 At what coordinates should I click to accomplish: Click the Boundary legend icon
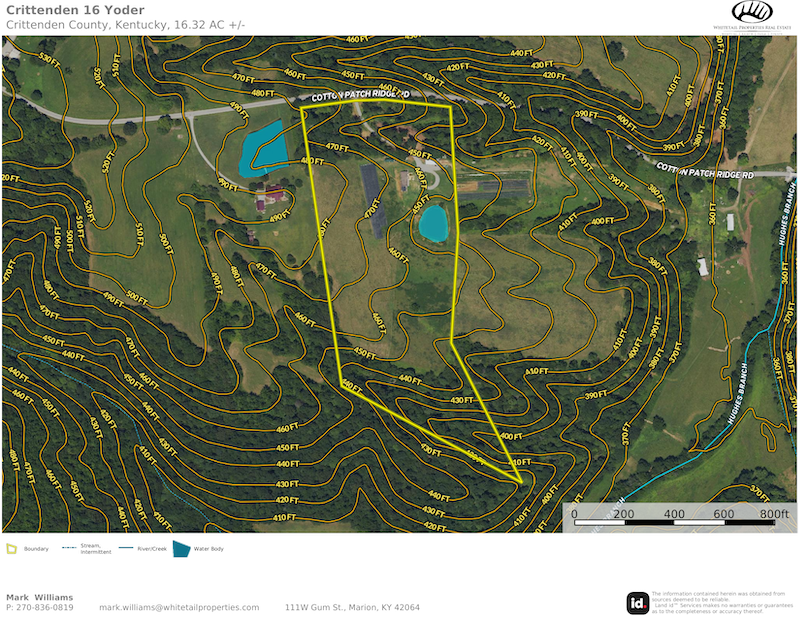pos(11,549)
